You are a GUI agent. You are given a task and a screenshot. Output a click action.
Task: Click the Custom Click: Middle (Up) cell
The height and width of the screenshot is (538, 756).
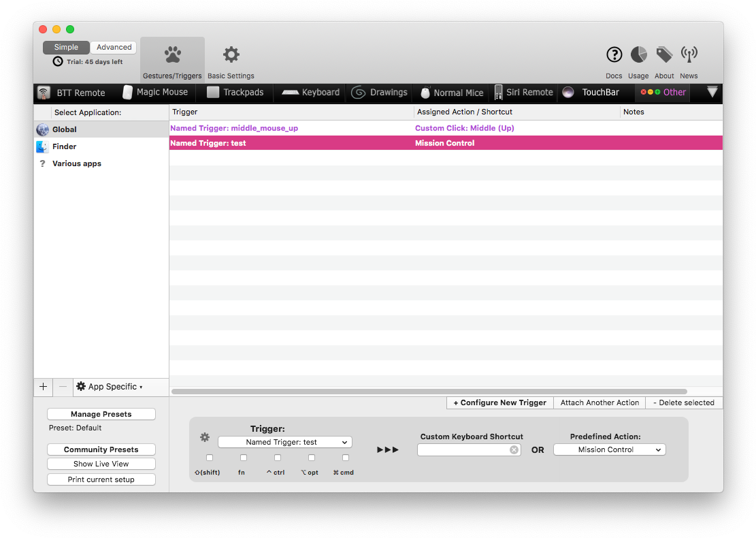coord(464,128)
